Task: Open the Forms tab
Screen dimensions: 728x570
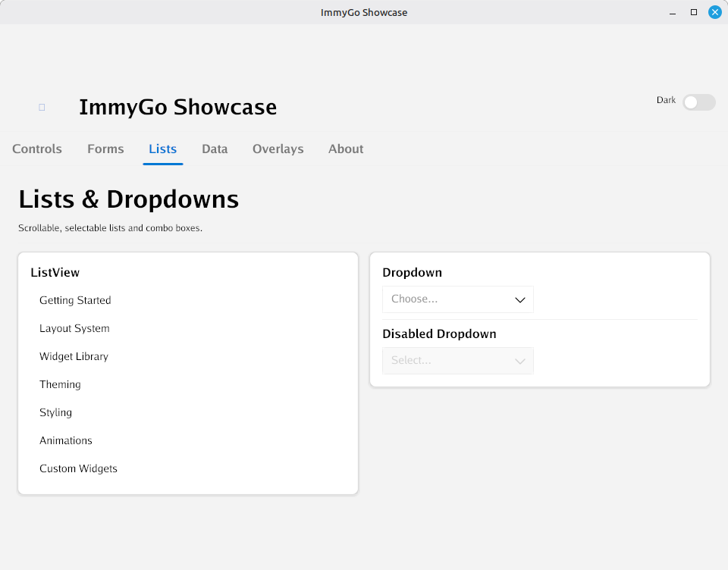Action: pyautogui.click(x=105, y=149)
